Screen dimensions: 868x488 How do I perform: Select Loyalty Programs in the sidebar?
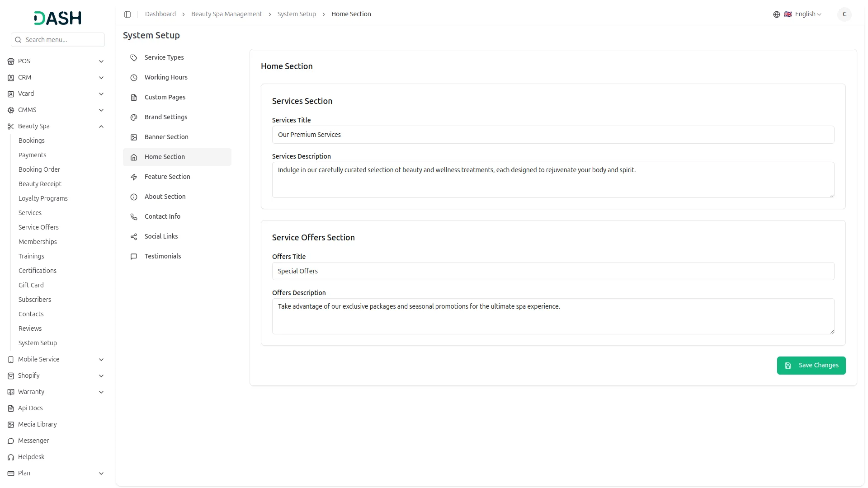pos(43,199)
